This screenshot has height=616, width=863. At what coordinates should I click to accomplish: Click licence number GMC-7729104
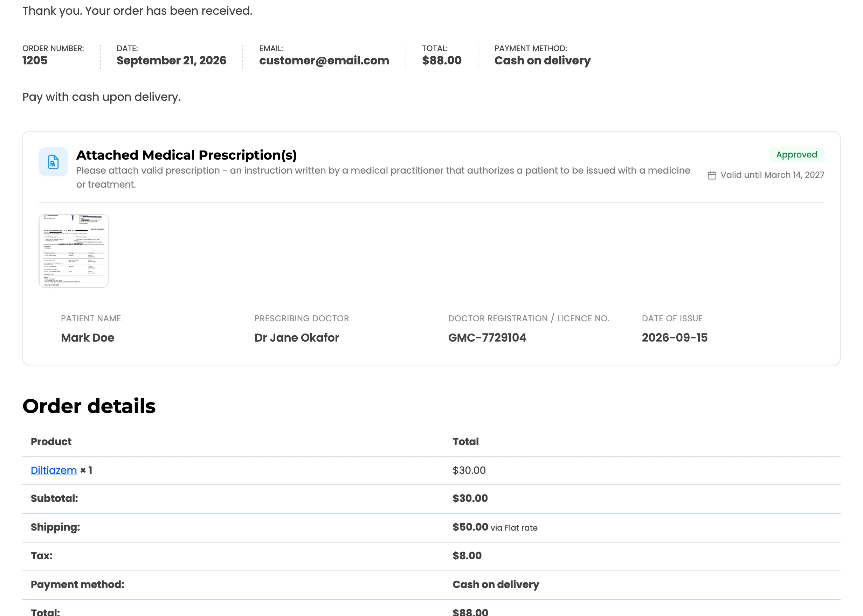pos(487,338)
